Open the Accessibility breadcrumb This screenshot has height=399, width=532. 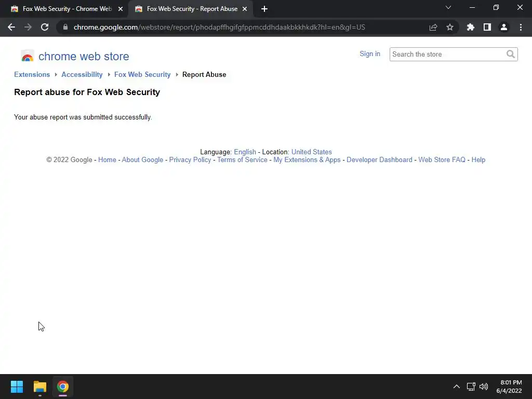click(x=82, y=75)
